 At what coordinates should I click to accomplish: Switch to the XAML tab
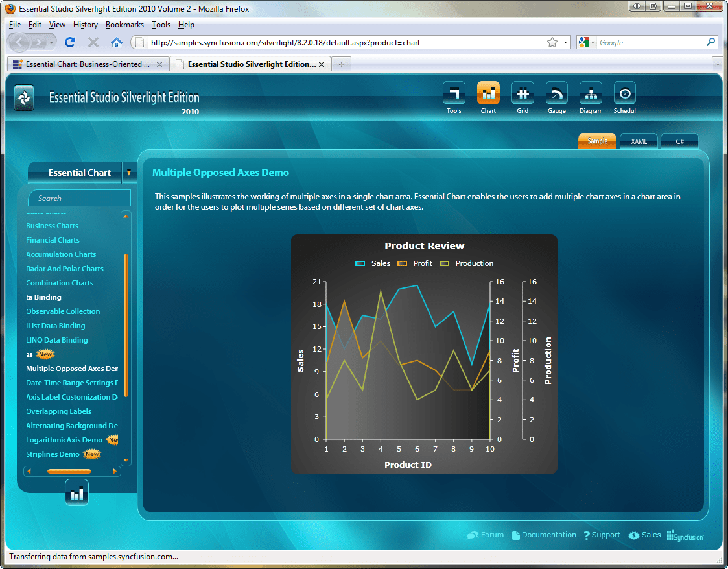639,141
